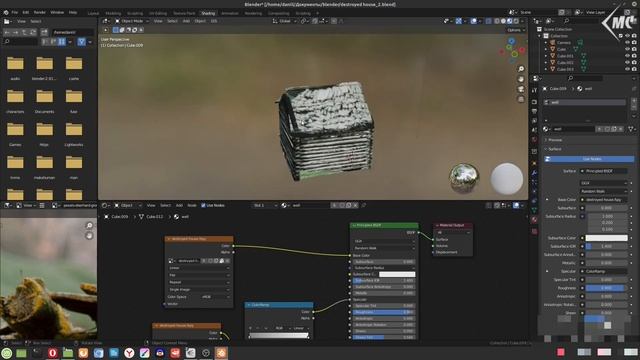Disable Camera in renders via camera icon
Image resolution: width=640 pixels, height=360 pixels.
634,42
